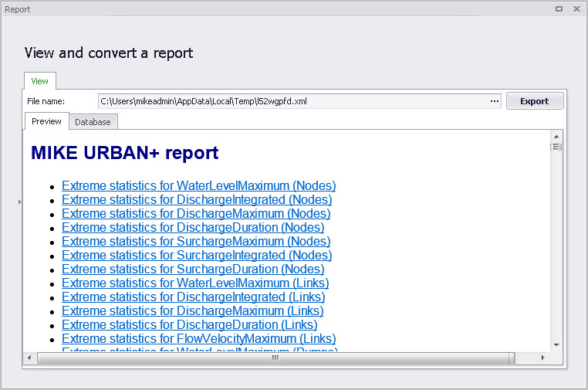Close the Report window
588x390 pixels.
pos(576,8)
